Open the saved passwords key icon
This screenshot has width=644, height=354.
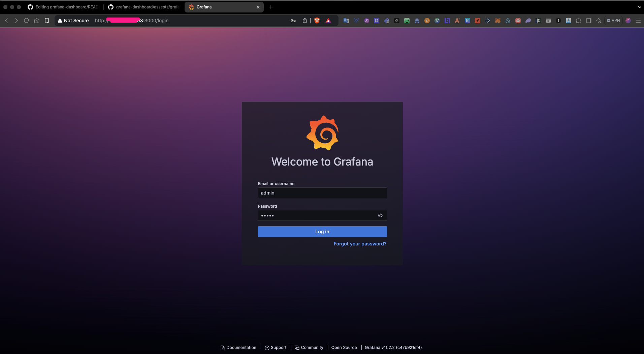[x=293, y=21]
